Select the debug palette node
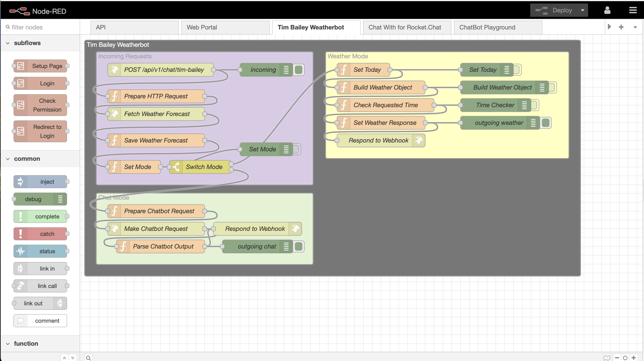The width and height of the screenshot is (644, 361). click(40, 199)
